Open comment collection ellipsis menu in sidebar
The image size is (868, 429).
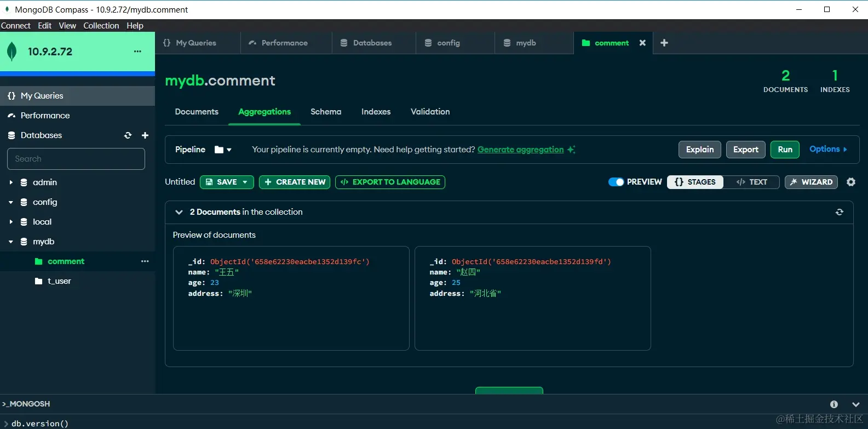(145, 261)
